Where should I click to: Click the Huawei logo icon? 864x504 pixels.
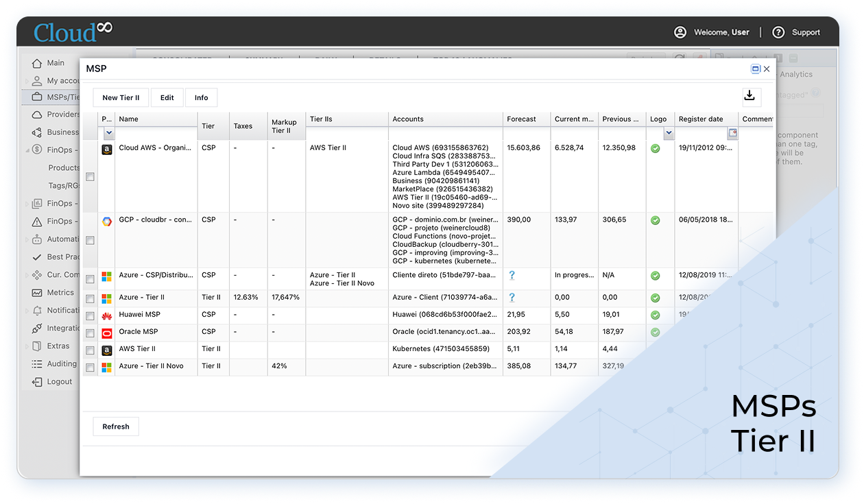click(x=107, y=316)
